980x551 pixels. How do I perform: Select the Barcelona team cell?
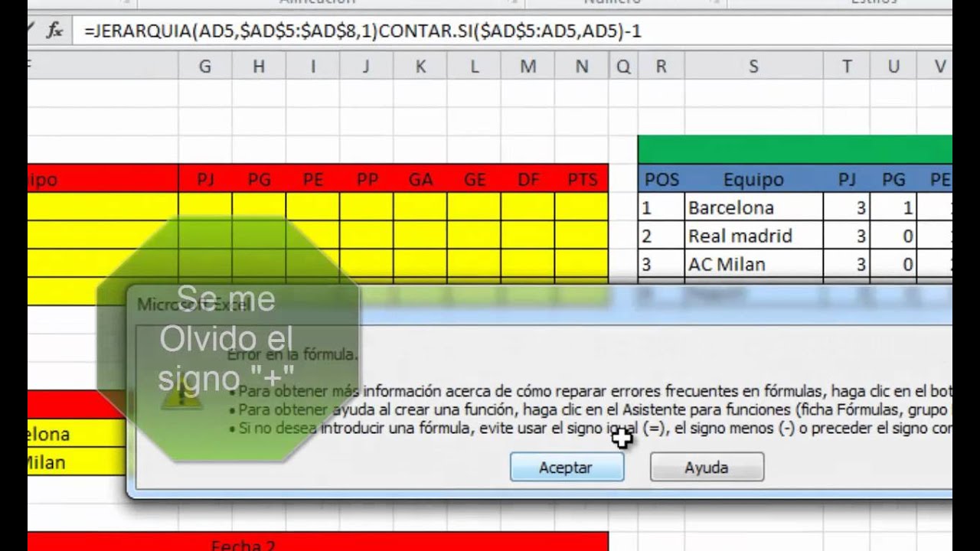(753, 207)
